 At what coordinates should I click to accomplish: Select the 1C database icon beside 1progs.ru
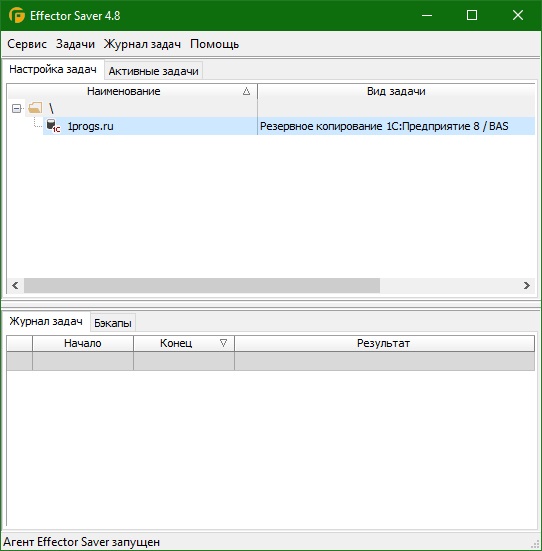pyautogui.click(x=53, y=126)
